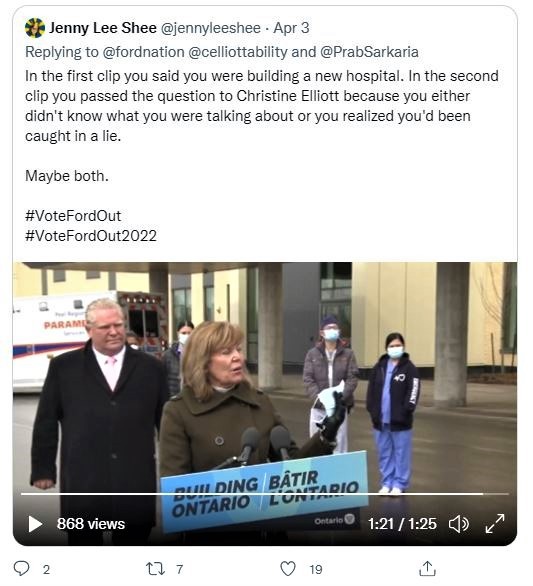Visit the @PrabSarkaria mention
533x586 pixels.
[369, 52]
